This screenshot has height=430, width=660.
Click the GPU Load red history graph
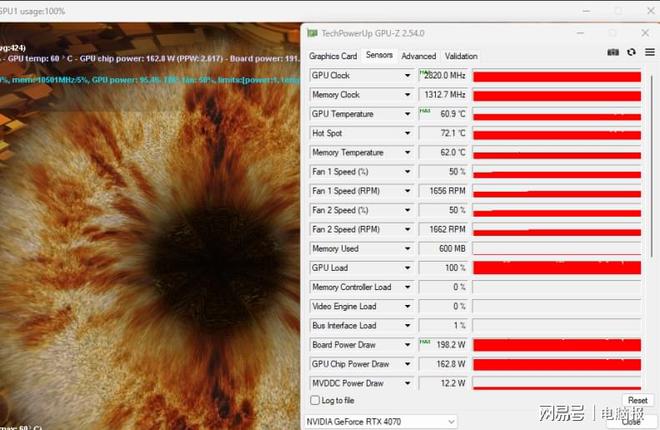point(557,268)
